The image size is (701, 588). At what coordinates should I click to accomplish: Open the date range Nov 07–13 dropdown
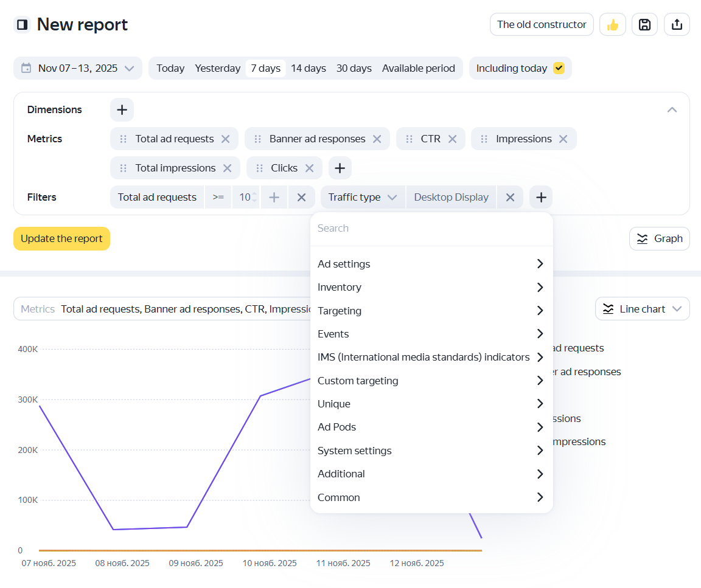[78, 68]
